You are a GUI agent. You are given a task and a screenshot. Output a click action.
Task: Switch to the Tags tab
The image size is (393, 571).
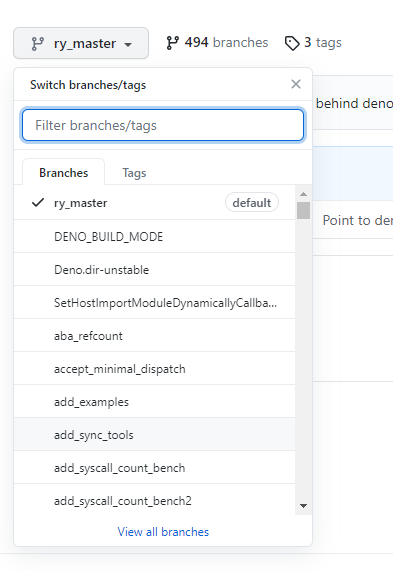click(x=134, y=173)
